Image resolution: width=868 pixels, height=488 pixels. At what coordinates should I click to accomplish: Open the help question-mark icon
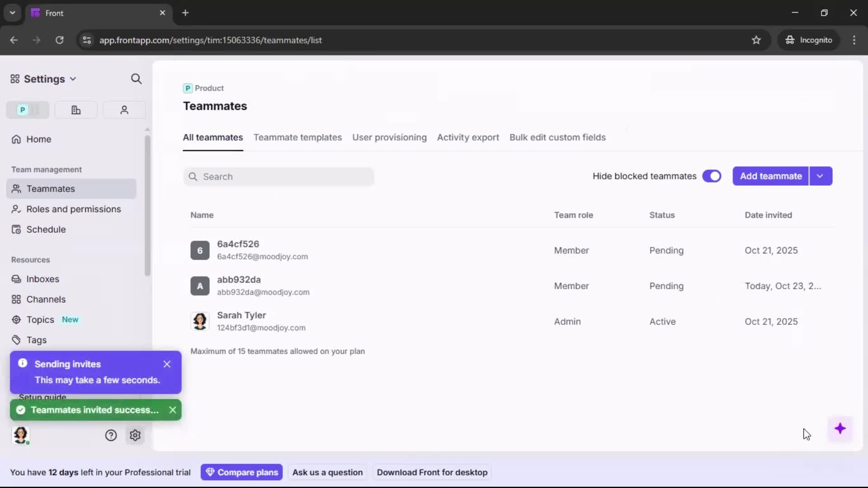[111, 435]
